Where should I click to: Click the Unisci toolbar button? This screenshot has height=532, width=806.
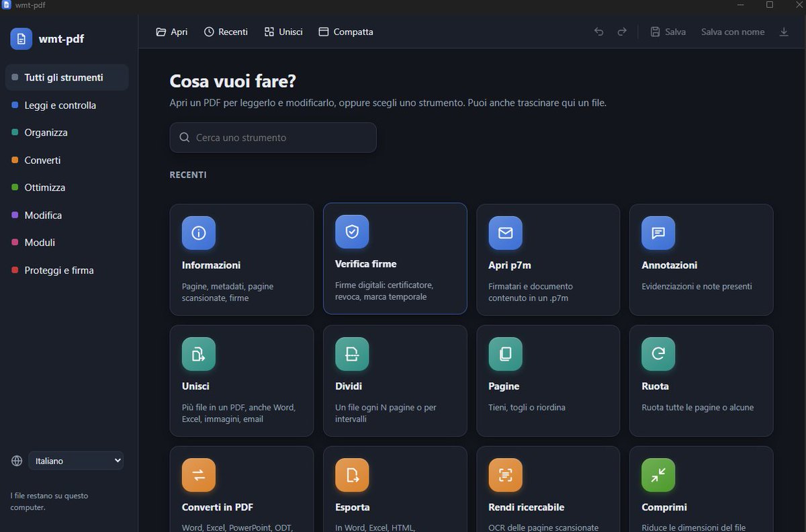[283, 32]
